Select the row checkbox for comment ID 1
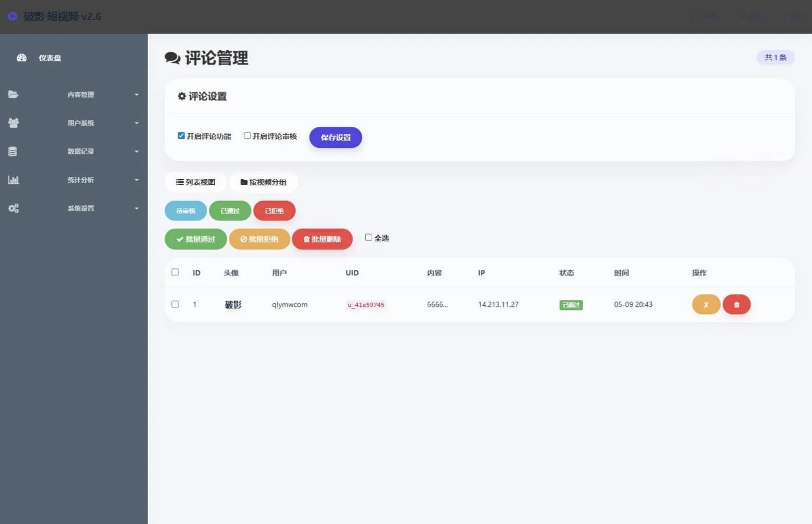Viewport: 812px width, 524px height. pyautogui.click(x=175, y=304)
